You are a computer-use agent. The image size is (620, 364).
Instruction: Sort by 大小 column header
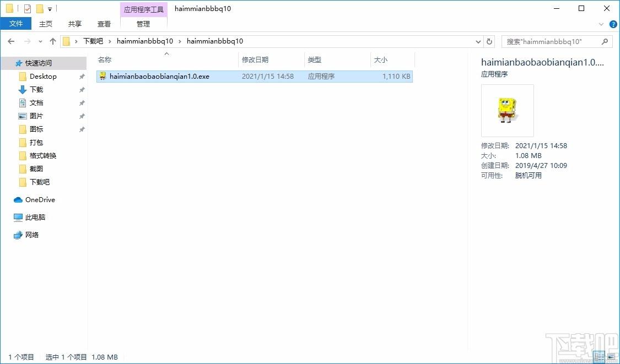tap(392, 59)
